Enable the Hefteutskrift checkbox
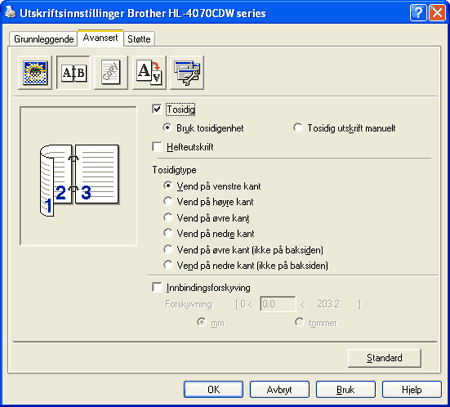450x407 pixels. [x=157, y=147]
